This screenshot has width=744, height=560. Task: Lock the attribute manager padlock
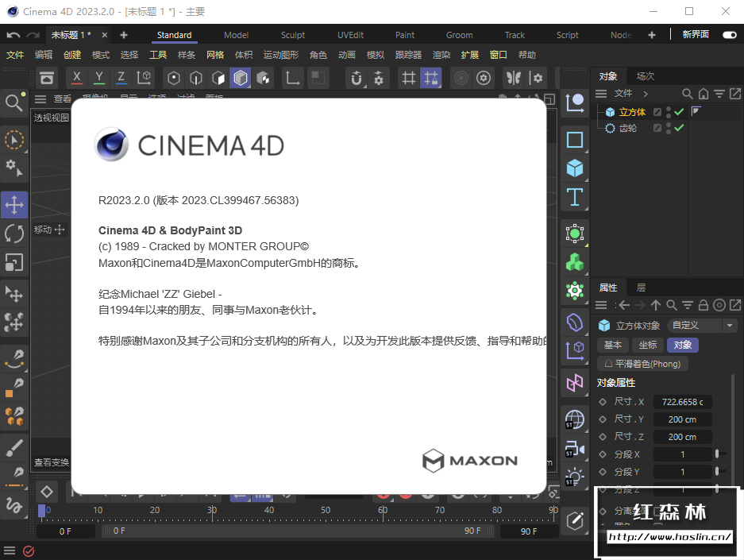[704, 305]
